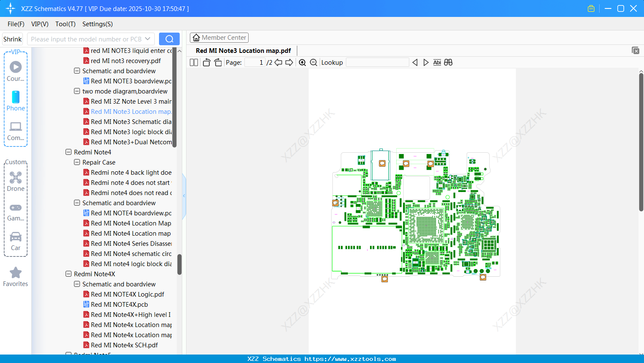Open Red MI Note4x SCH.pdf file
The height and width of the screenshot is (363, 644).
[121, 345]
